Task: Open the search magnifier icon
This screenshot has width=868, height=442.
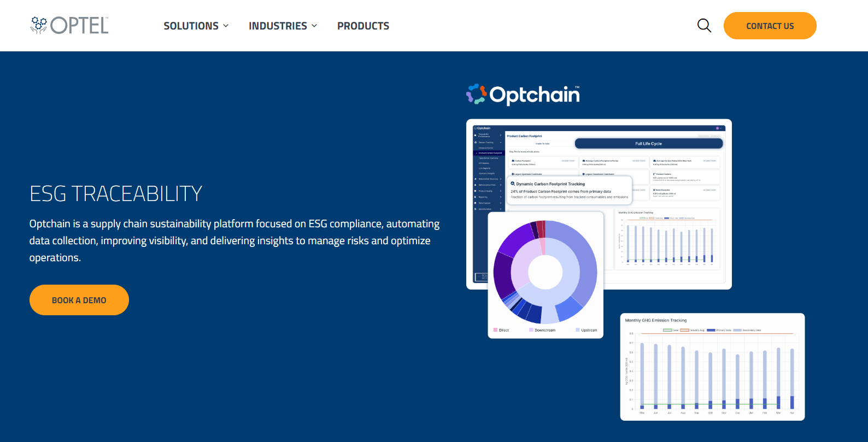Action: (704, 26)
